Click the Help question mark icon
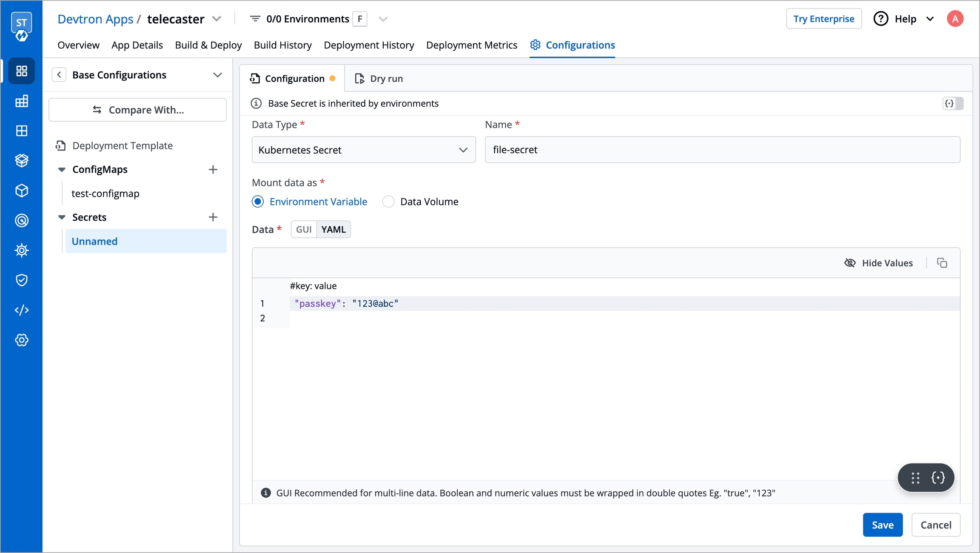 click(880, 19)
